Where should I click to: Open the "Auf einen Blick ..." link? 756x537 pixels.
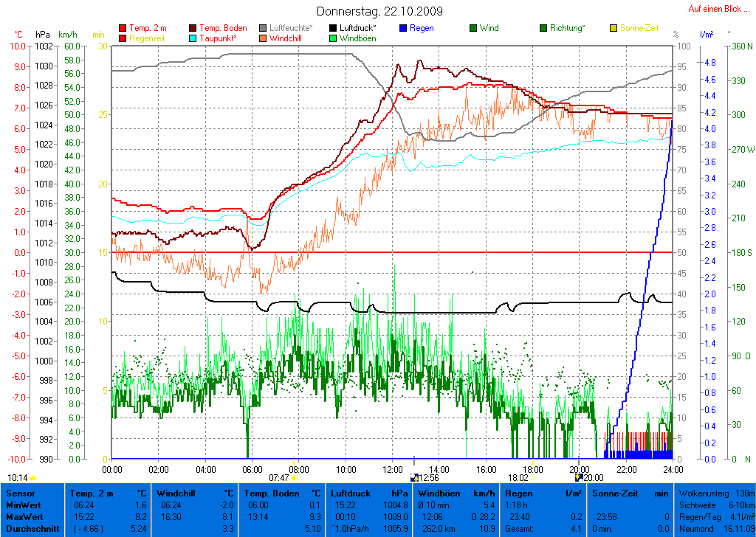point(715,9)
